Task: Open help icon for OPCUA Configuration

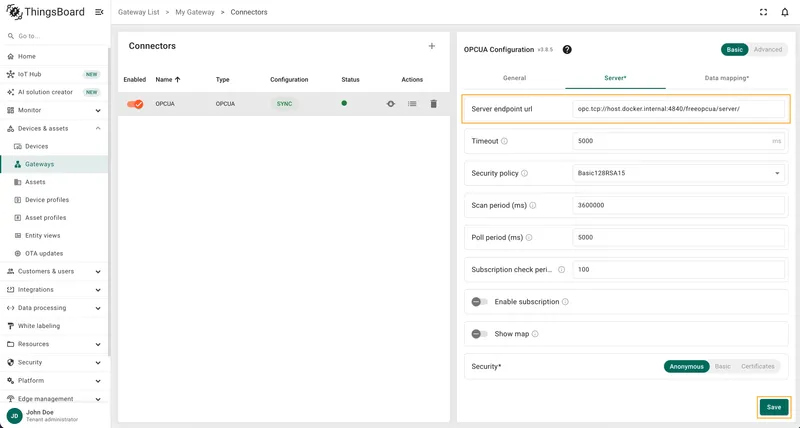Action: pos(567,49)
